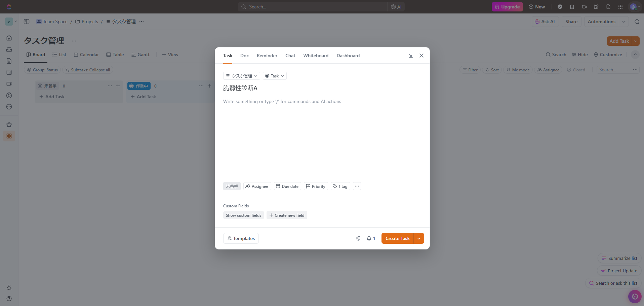Click the task description text area
The image size is (644, 306).
point(322,101)
